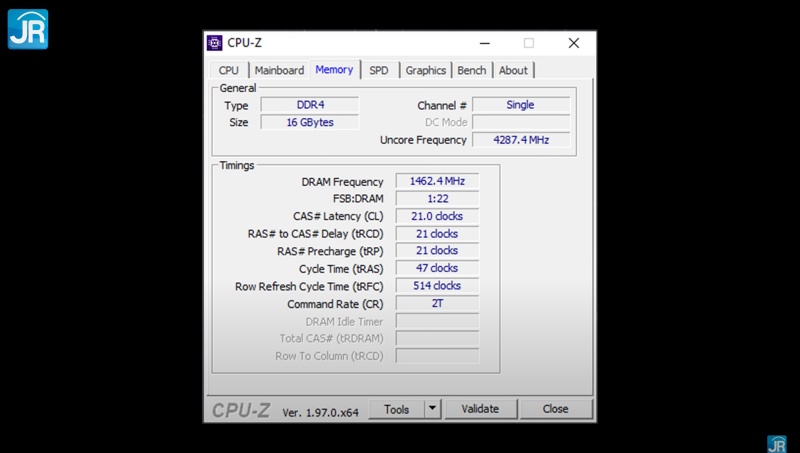Click the 'RAS# Precharge (tRP)' label
The height and width of the screenshot is (453, 800).
click(330, 251)
